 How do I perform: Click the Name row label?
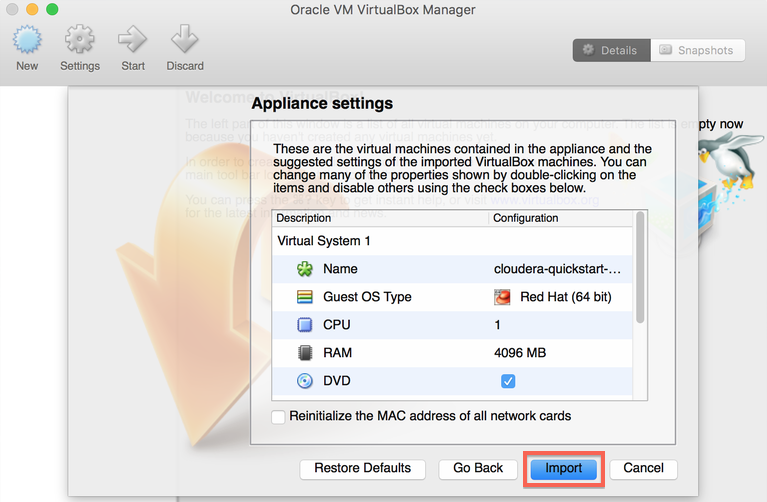(x=340, y=269)
